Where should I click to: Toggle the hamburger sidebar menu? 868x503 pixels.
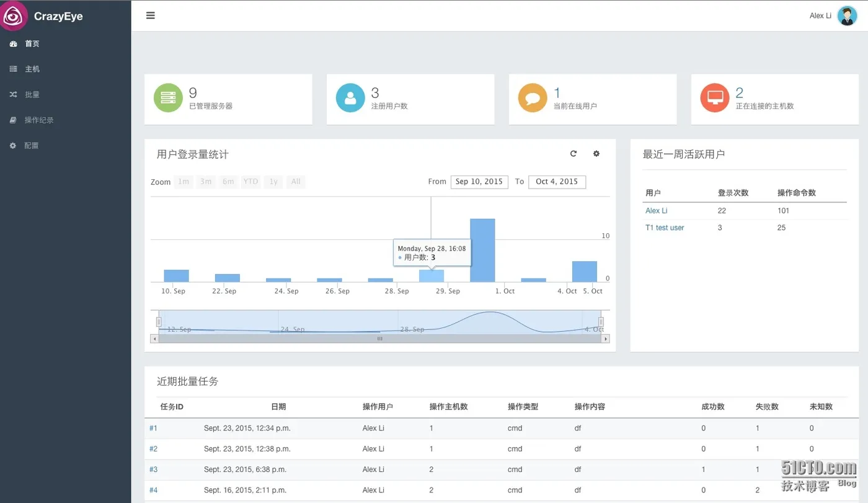(151, 16)
